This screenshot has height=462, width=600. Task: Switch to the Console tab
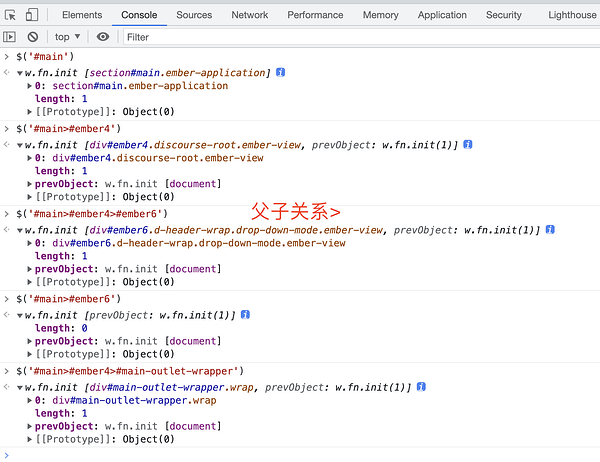tap(139, 15)
